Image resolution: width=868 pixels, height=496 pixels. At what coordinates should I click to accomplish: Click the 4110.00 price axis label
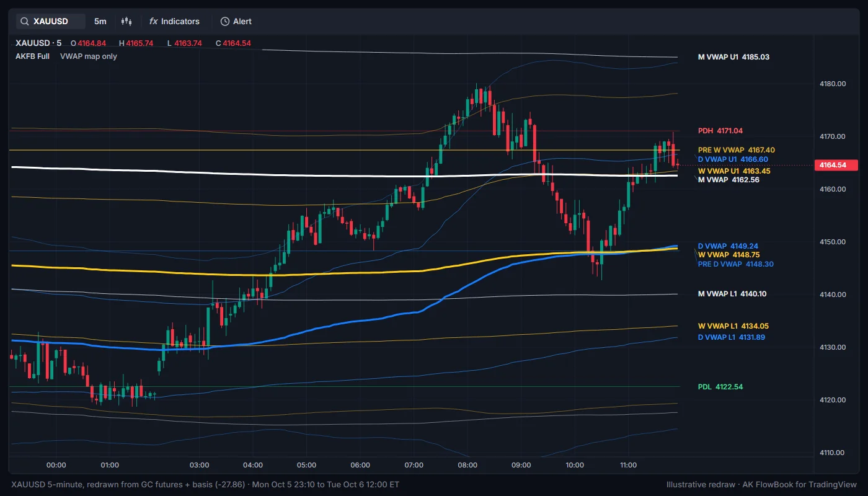pyautogui.click(x=833, y=453)
